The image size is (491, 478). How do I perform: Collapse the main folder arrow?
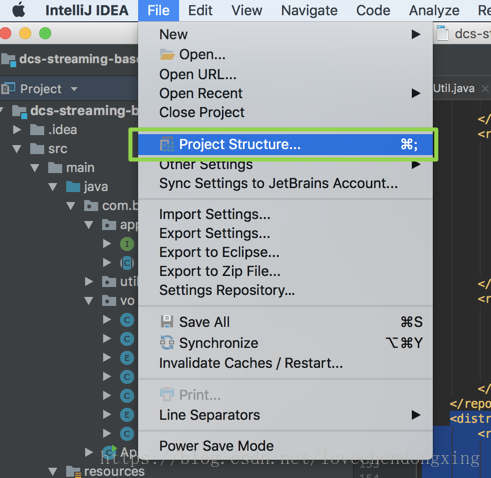(35, 168)
